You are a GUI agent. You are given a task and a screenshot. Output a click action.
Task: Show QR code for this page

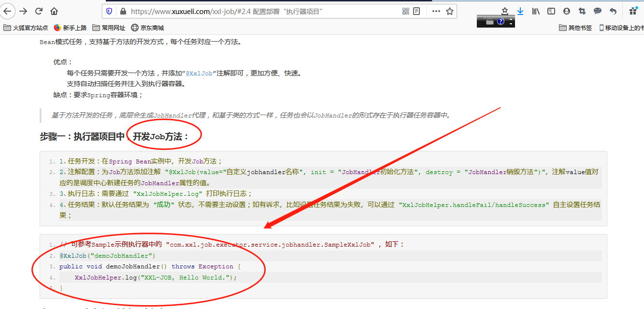point(406,11)
